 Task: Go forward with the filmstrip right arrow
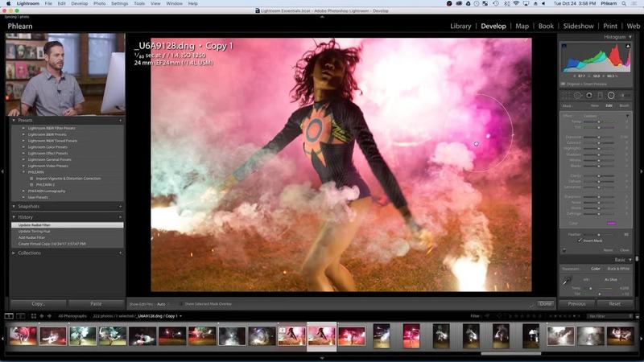point(49,316)
